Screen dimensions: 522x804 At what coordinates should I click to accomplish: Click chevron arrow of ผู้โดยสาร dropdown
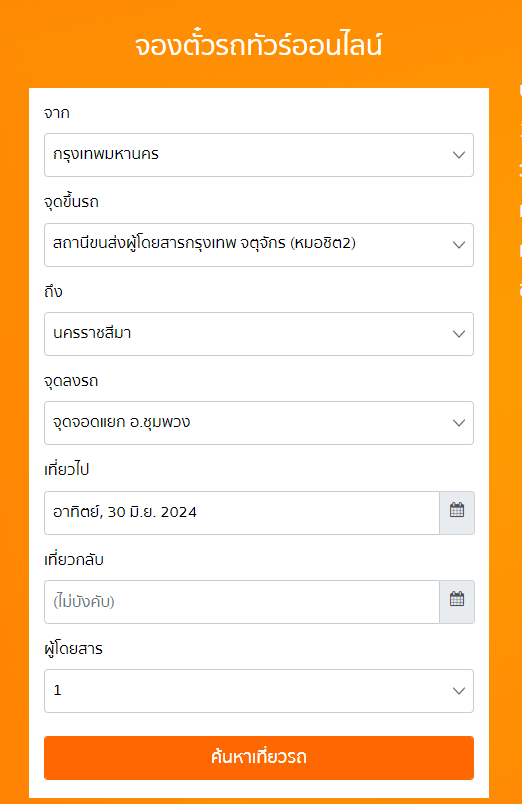click(458, 691)
